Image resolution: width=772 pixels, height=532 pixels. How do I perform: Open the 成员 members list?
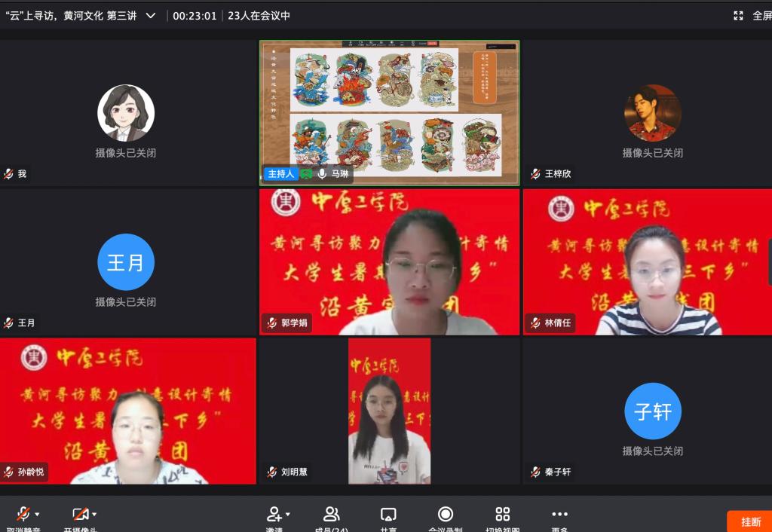coord(331,514)
